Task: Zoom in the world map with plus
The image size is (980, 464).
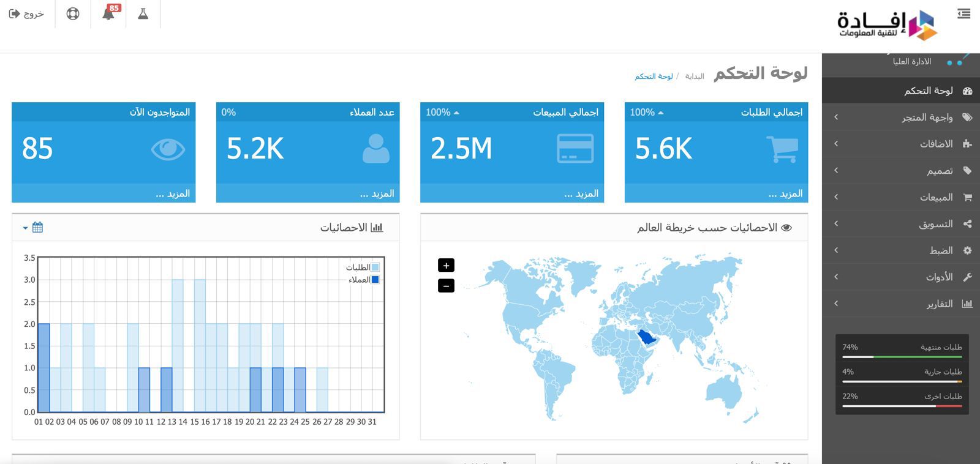Action: pyautogui.click(x=446, y=266)
